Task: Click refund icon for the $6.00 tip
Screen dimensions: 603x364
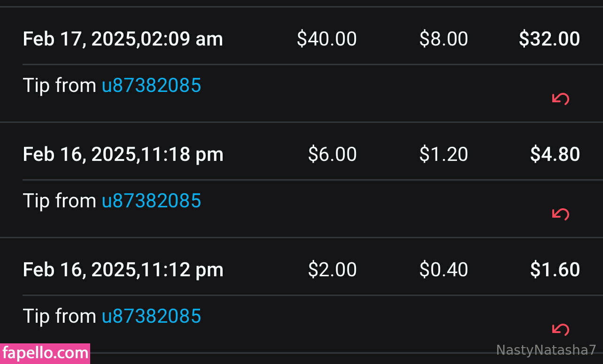Action: pyautogui.click(x=560, y=214)
